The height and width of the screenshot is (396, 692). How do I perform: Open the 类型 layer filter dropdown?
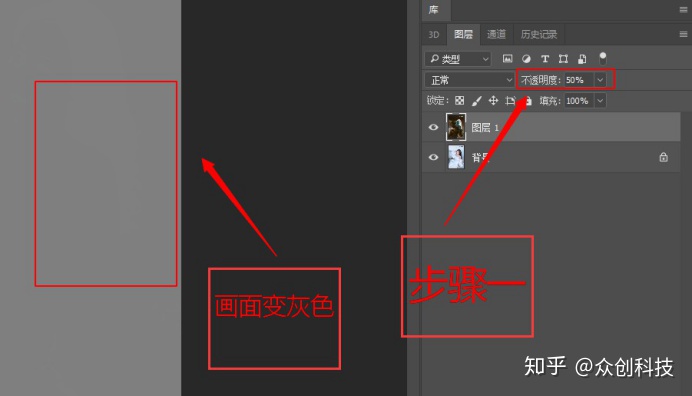point(458,59)
